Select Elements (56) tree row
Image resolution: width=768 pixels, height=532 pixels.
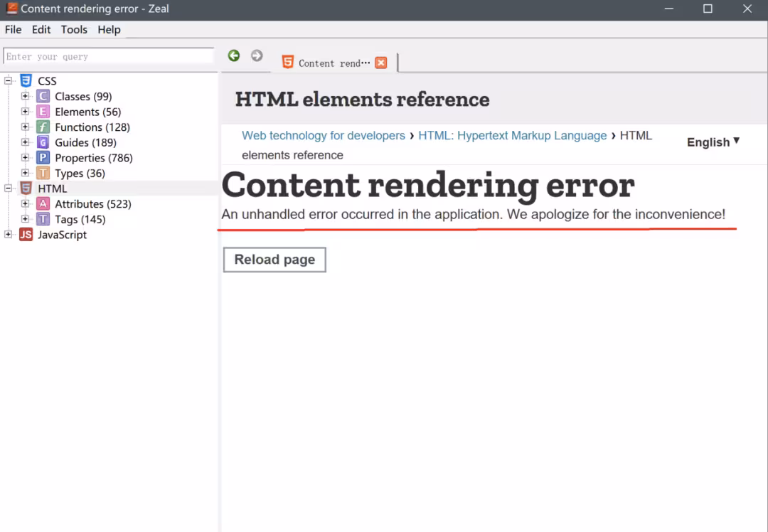[87, 112]
